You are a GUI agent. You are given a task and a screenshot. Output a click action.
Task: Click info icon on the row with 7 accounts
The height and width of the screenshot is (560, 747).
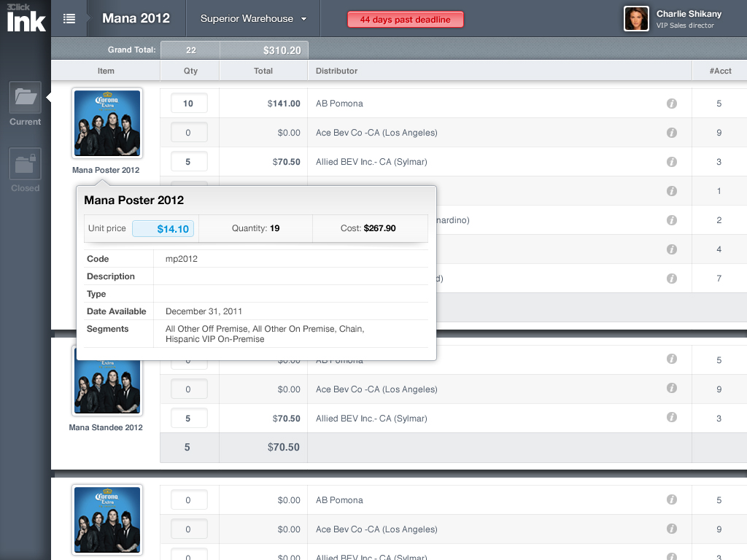tap(672, 278)
